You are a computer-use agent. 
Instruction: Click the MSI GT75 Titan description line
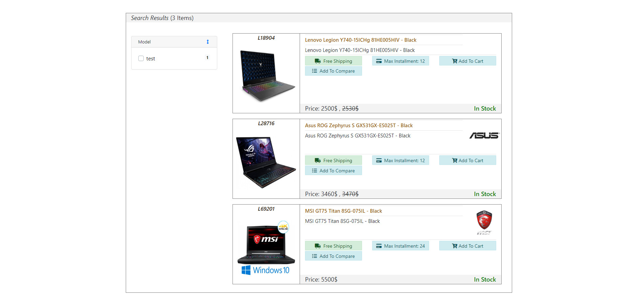[342, 221]
